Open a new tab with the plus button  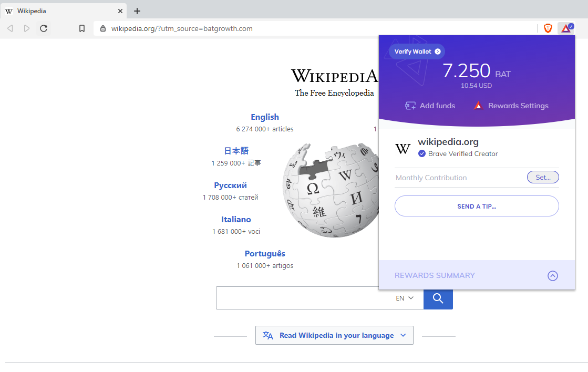click(137, 11)
